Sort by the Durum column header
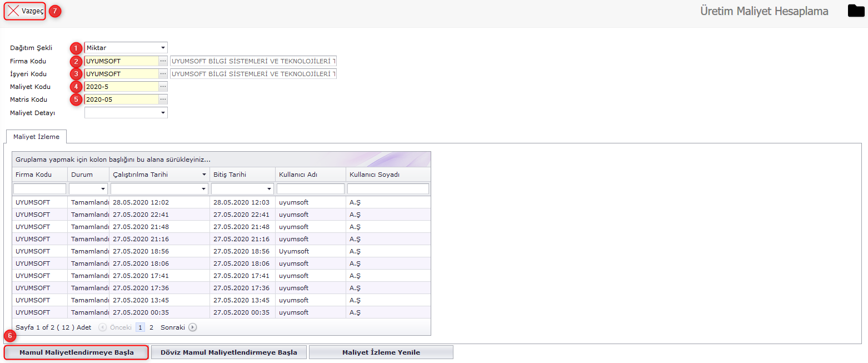The image size is (868, 363). click(x=88, y=175)
